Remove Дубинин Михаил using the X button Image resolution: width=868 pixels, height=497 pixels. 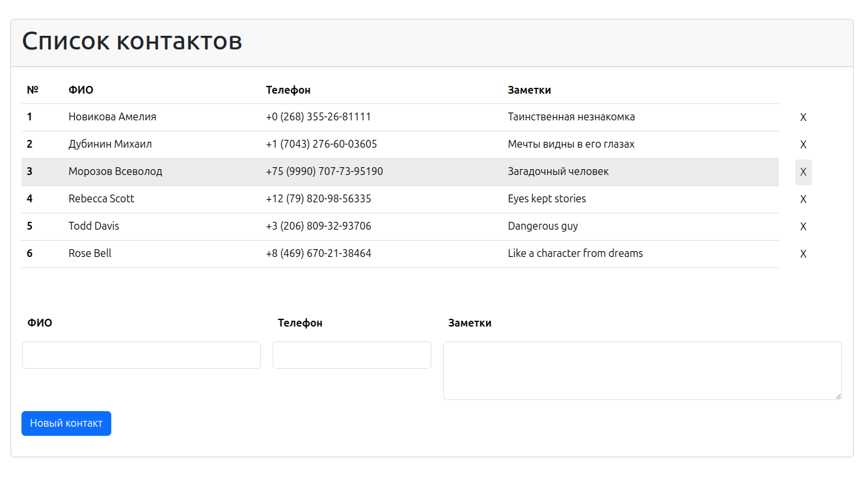pyautogui.click(x=803, y=145)
